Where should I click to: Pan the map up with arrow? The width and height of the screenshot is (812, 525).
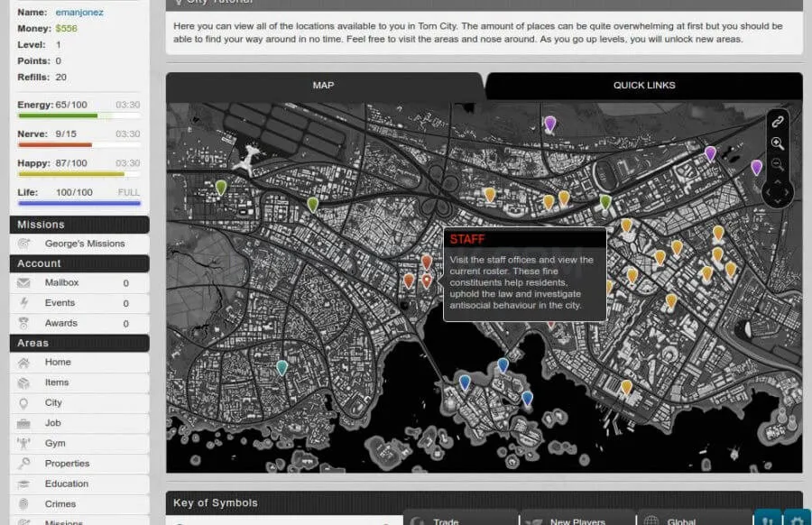[x=778, y=182]
